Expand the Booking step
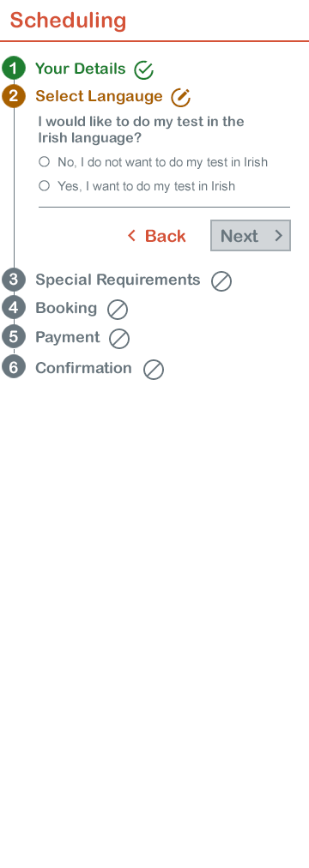Screen dimensions: 309x868 point(66,308)
